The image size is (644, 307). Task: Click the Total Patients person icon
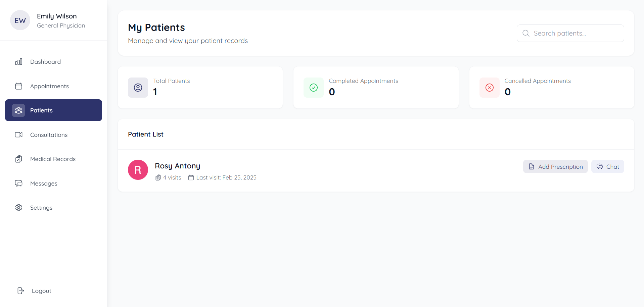point(138,88)
